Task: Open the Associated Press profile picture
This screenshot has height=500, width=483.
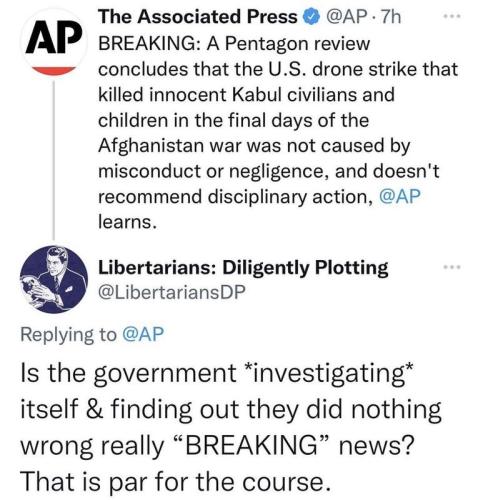Action: click(x=53, y=43)
